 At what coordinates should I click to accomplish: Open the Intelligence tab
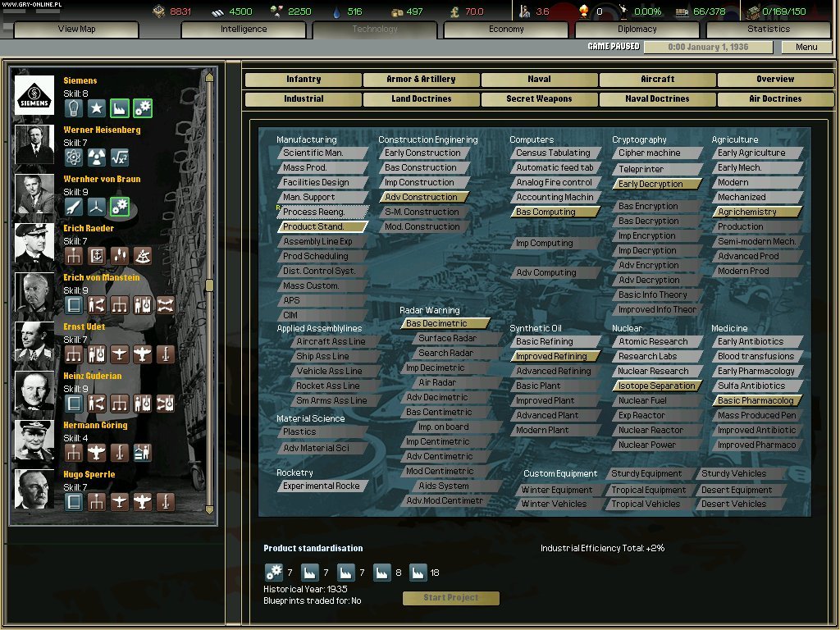244,30
